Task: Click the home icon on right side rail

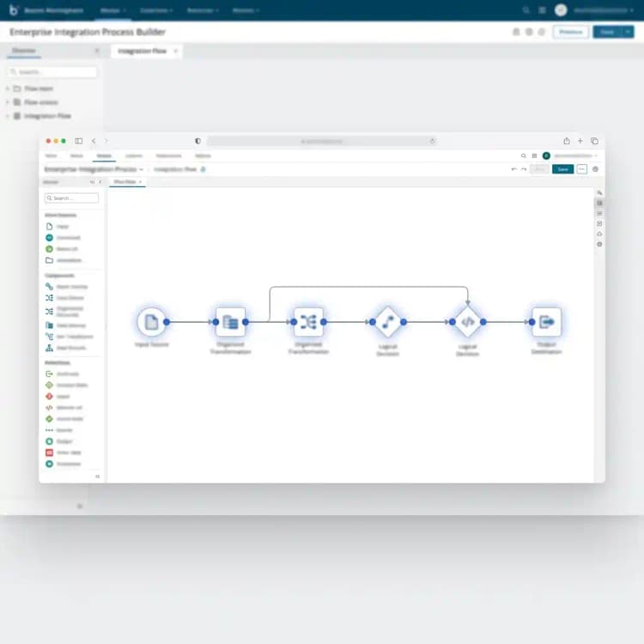Action: pos(599,234)
